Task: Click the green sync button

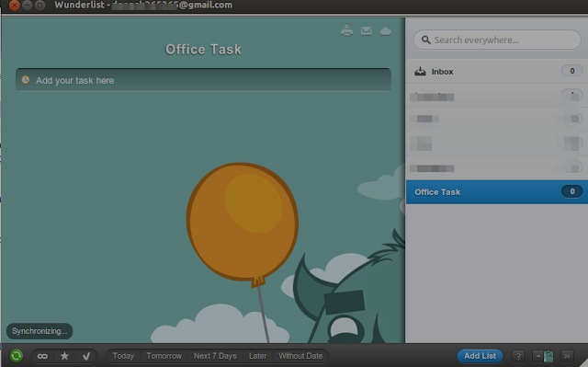Action: (17, 355)
